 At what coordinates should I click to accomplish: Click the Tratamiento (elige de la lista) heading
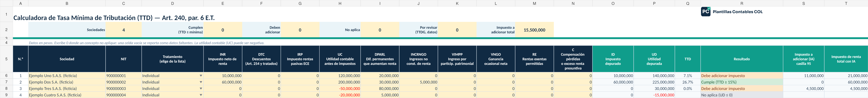coord(172,59)
